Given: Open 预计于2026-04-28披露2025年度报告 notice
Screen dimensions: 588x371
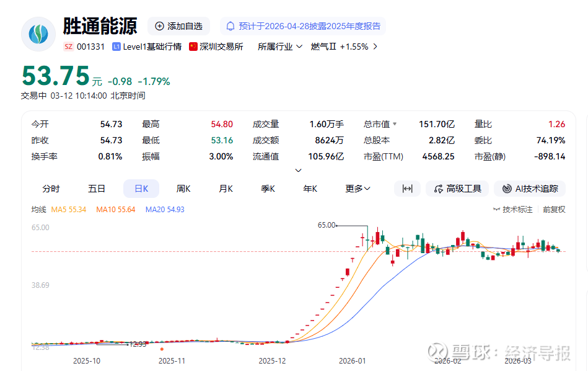Looking at the screenshot, I should click(x=309, y=26).
